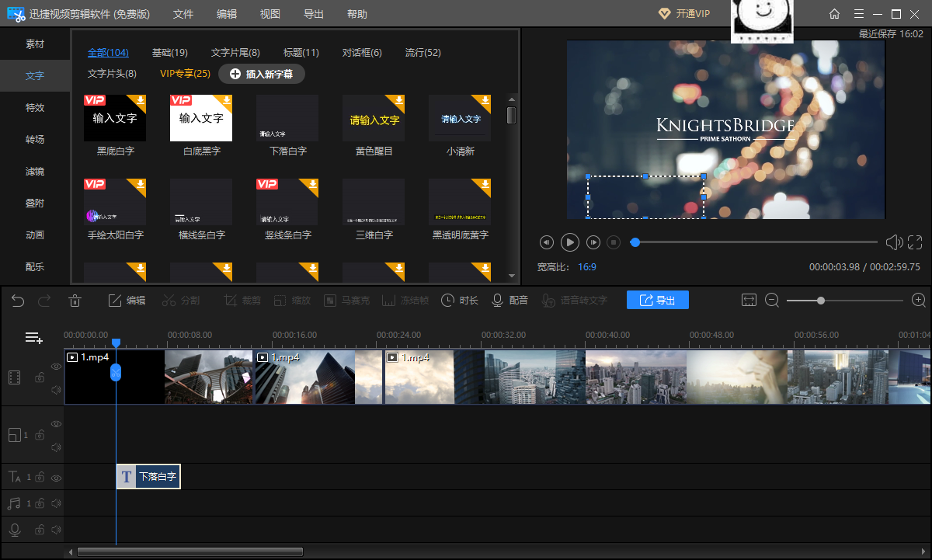932x560 pixels.
Task: Lock the voice-over microphone track
Action: [x=39, y=530]
